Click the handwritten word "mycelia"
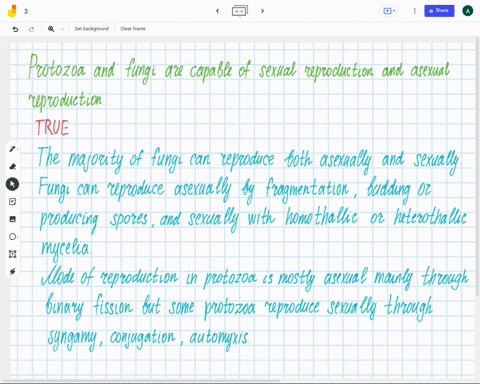Viewport: 480px width, 384px height. pyautogui.click(x=65, y=249)
